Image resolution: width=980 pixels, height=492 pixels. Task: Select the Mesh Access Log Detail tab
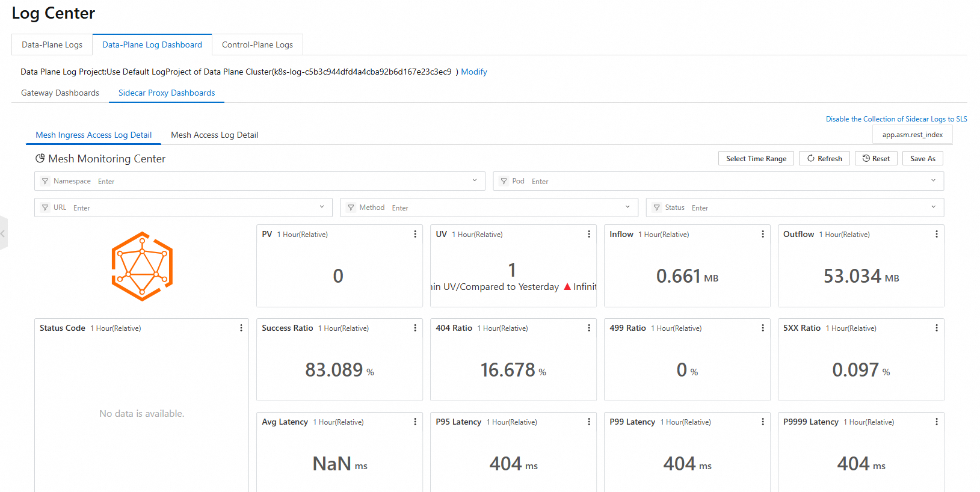(x=214, y=135)
